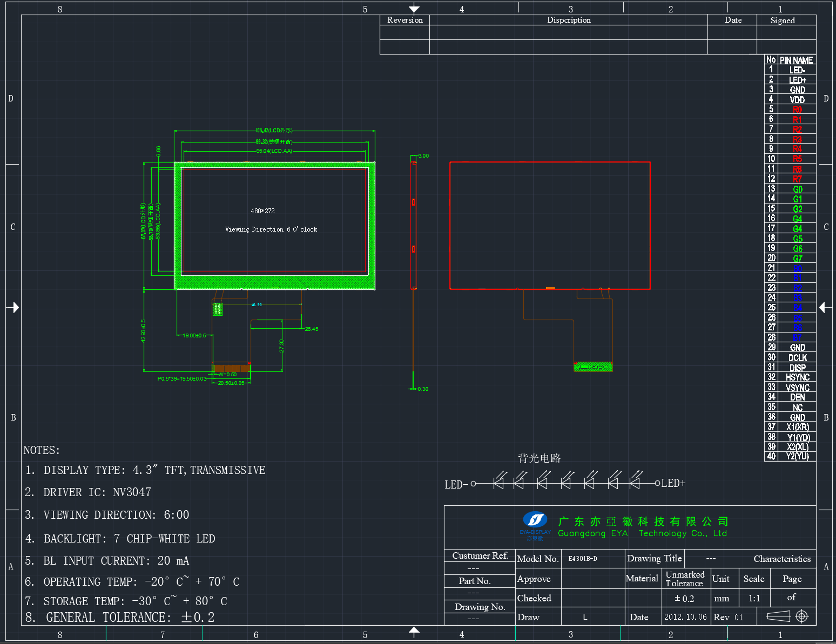Click green G7 pin name
The width and height of the screenshot is (836, 644).
[x=797, y=259]
